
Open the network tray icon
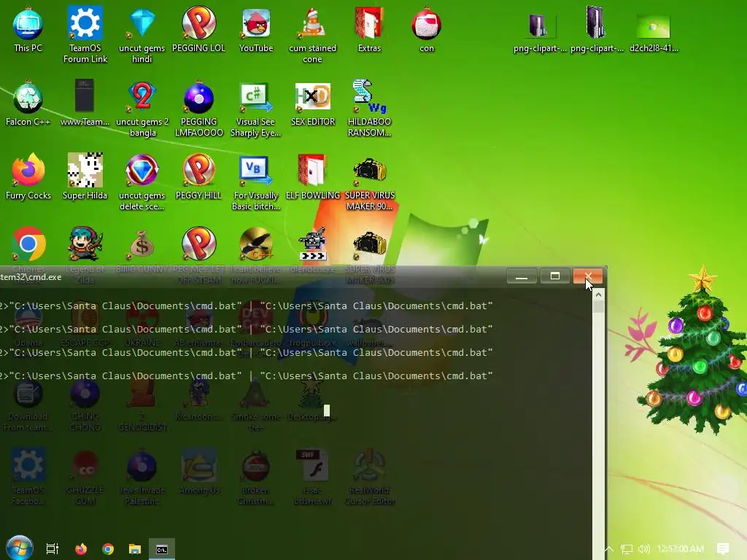[x=627, y=549]
